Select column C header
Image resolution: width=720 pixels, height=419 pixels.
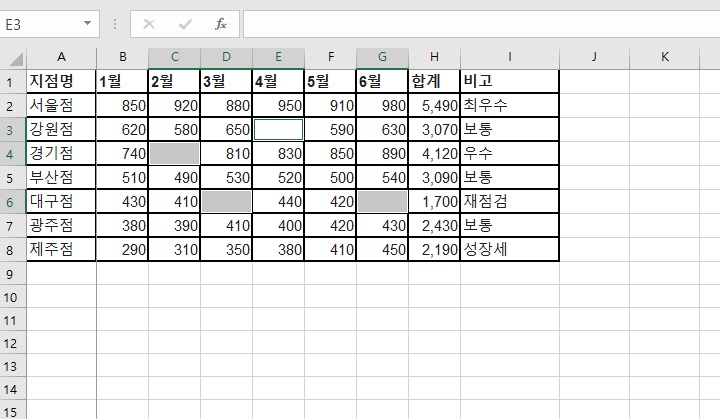[174, 57]
